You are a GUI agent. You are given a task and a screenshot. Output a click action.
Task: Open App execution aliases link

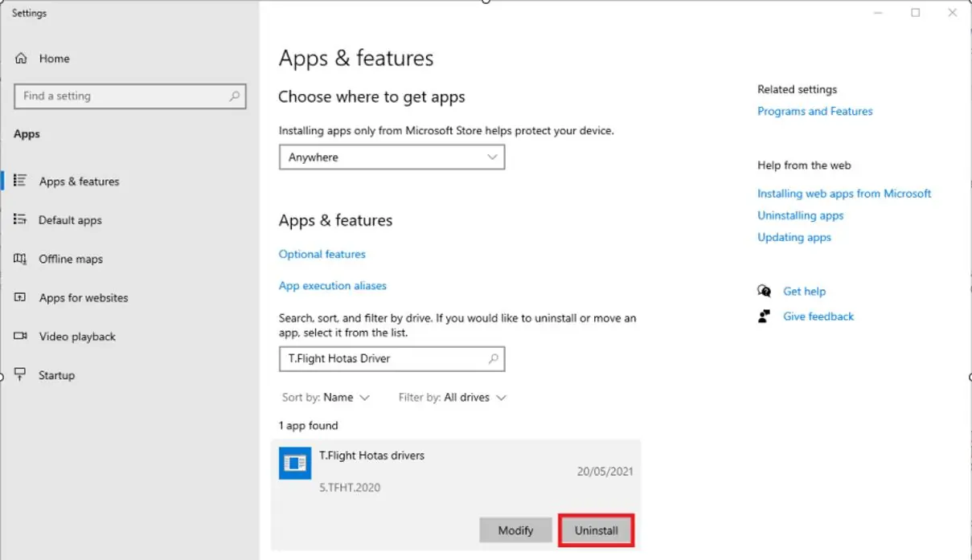tap(332, 285)
